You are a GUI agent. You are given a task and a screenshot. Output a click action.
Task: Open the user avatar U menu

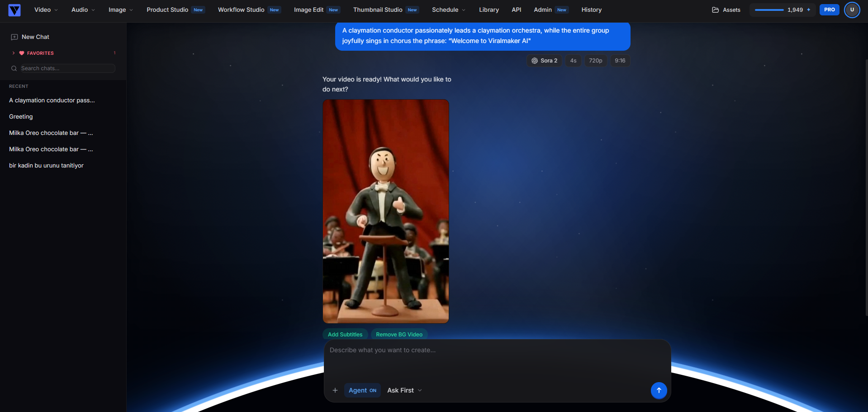[x=852, y=10]
